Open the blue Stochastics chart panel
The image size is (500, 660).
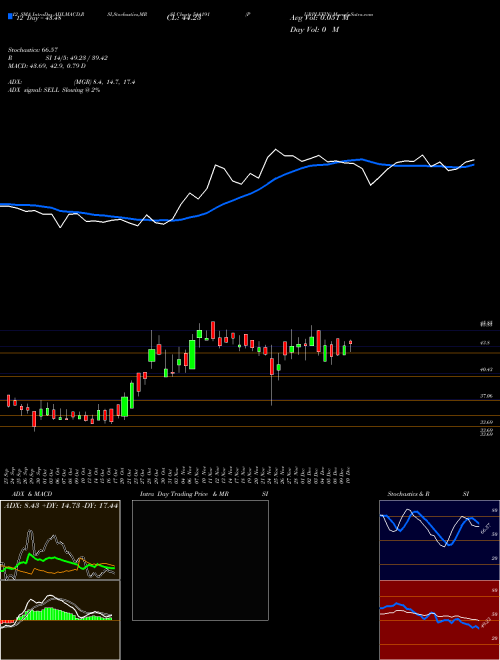439,540
